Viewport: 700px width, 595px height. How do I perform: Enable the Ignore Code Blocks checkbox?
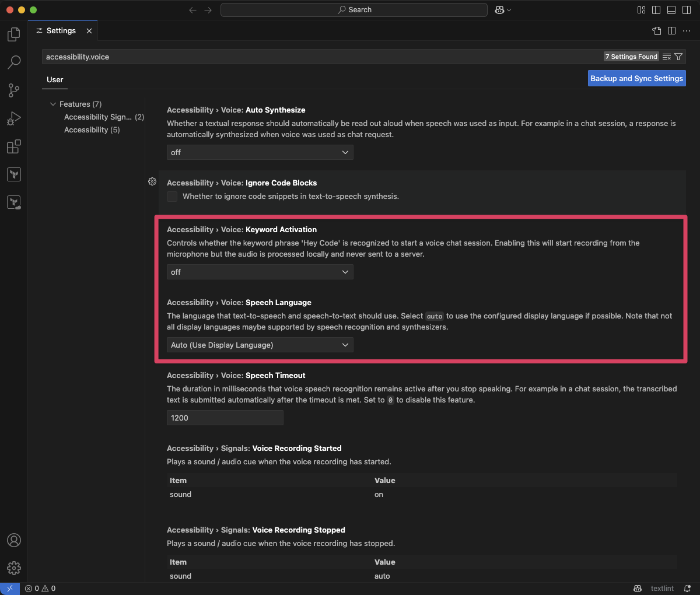172,197
